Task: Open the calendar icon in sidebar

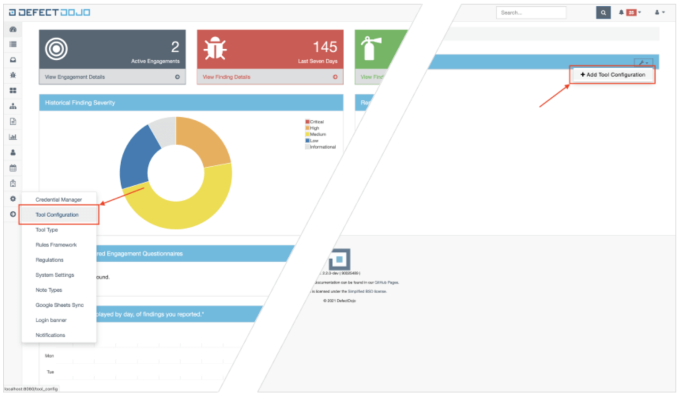Action: coord(13,168)
